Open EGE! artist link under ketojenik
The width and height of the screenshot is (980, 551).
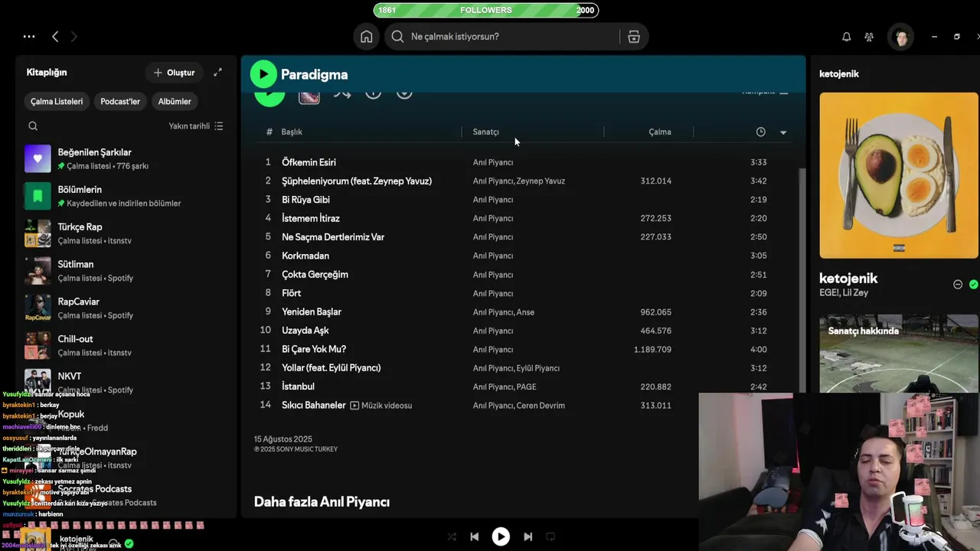click(829, 293)
